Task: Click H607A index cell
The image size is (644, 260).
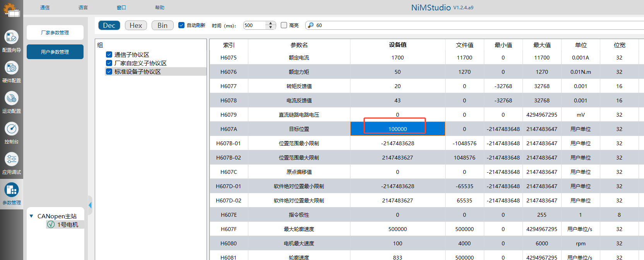Action: click(229, 129)
